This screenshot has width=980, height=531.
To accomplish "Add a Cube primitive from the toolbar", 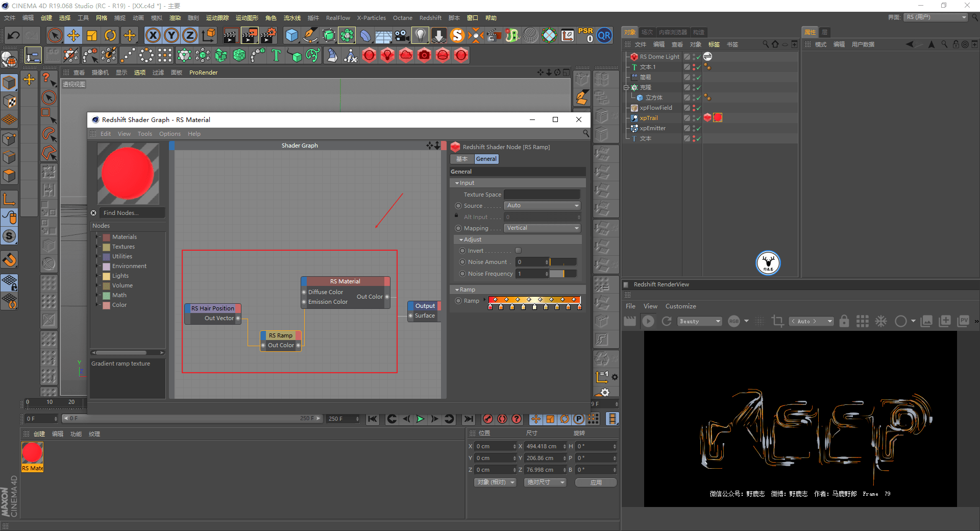I will click(x=291, y=35).
